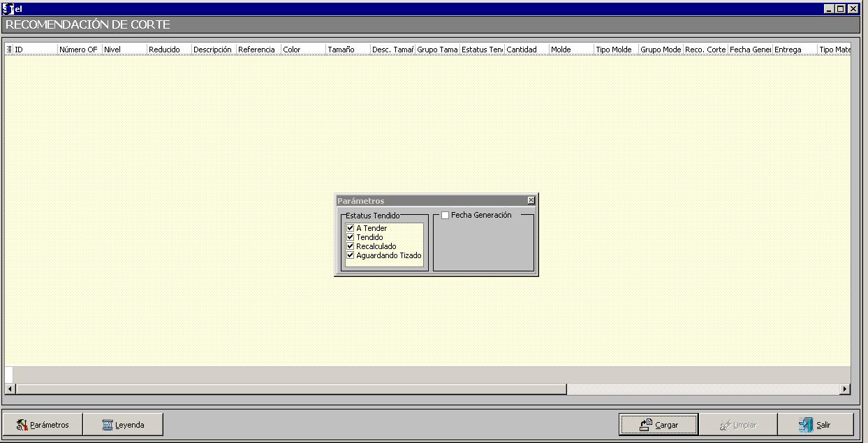
Task: Uncheck the Tendido checkbox
Action: click(351, 237)
